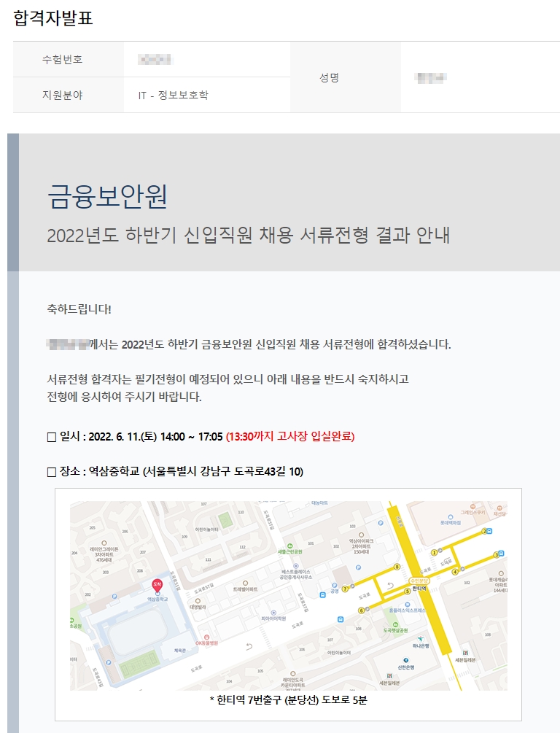560x733 pixels.
Task: Click the 도곡햇살공원 park icon
Action: 395,624
